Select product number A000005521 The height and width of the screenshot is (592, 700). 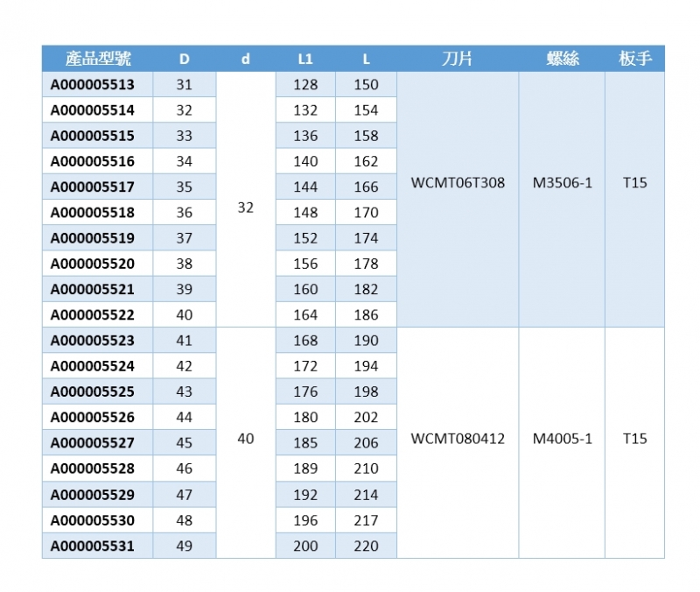click(x=93, y=290)
